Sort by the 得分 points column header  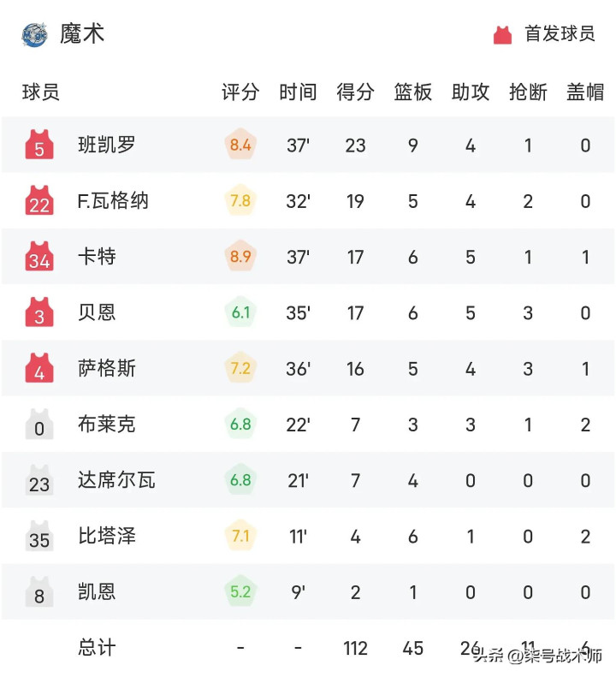click(x=355, y=92)
